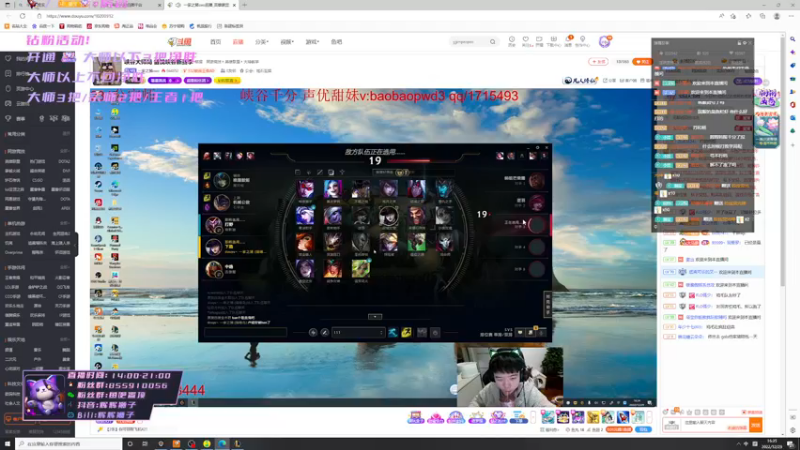
Task: Select the blond Ezreal champion portrait
Action: coord(389,242)
